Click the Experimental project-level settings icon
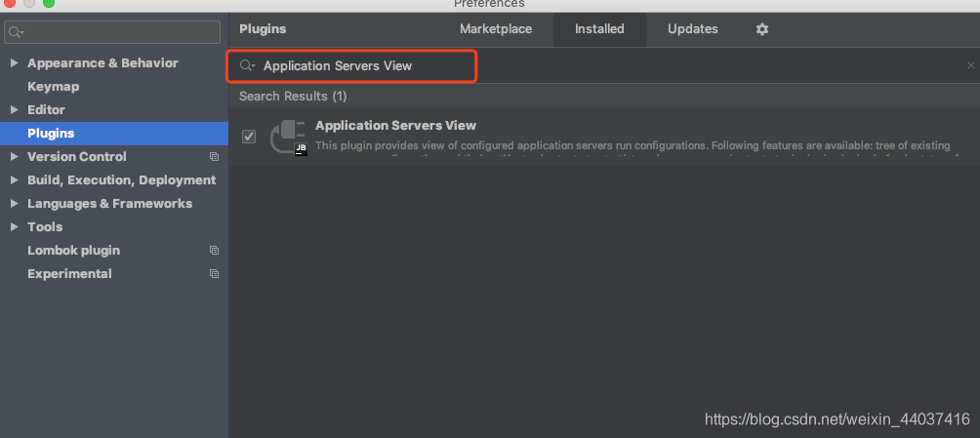Image resolution: width=980 pixels, height=438 pixels. (x=214, y=274)
